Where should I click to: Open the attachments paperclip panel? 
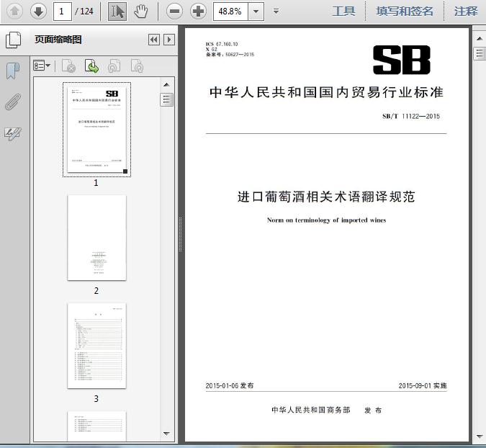[13, 102]
